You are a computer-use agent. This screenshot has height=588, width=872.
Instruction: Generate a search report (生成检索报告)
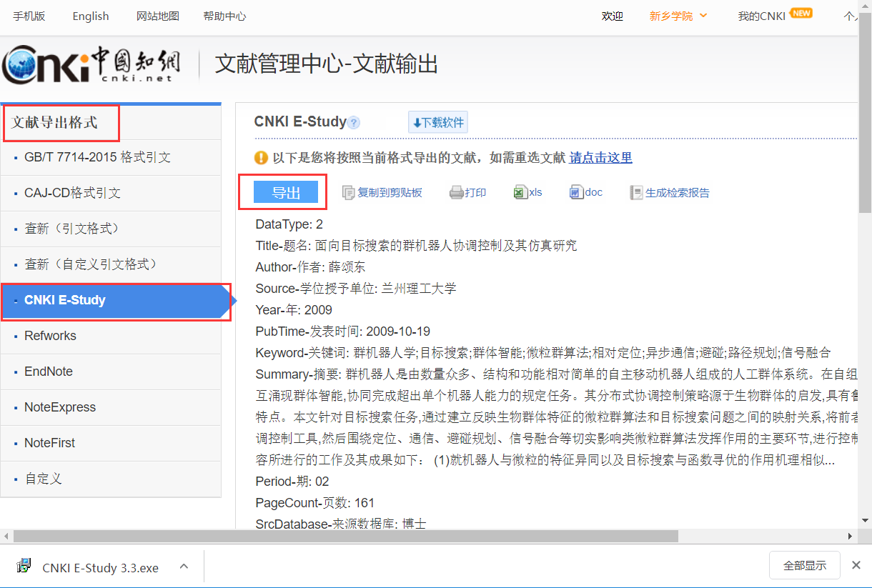tap(669, 192)
